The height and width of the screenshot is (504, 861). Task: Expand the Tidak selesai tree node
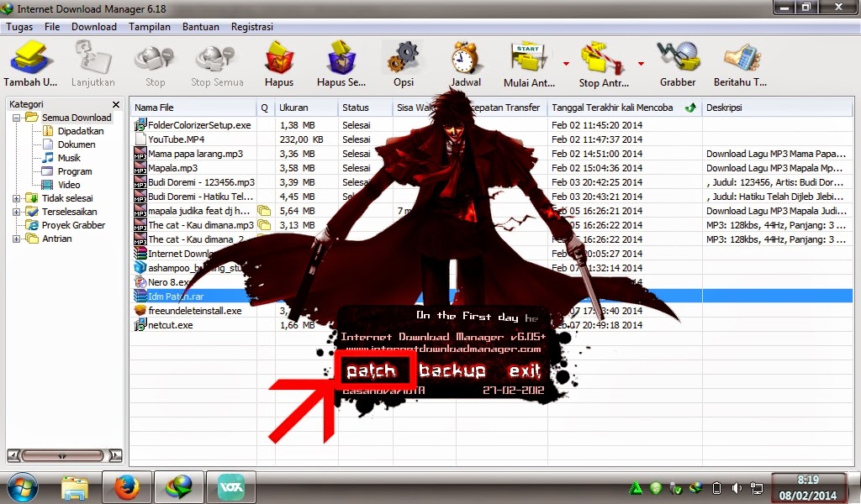tap(16, 198)
